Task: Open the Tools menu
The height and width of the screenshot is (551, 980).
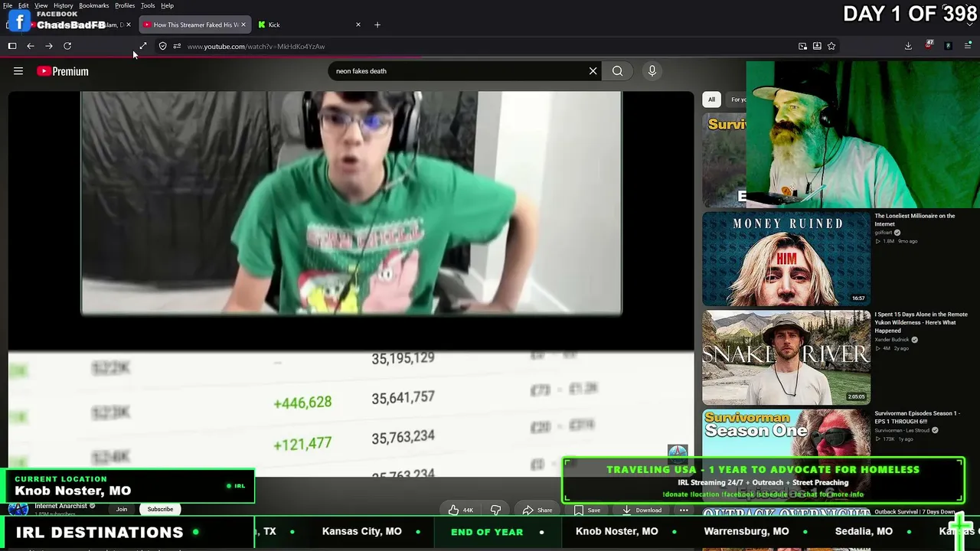Action: 148,5
